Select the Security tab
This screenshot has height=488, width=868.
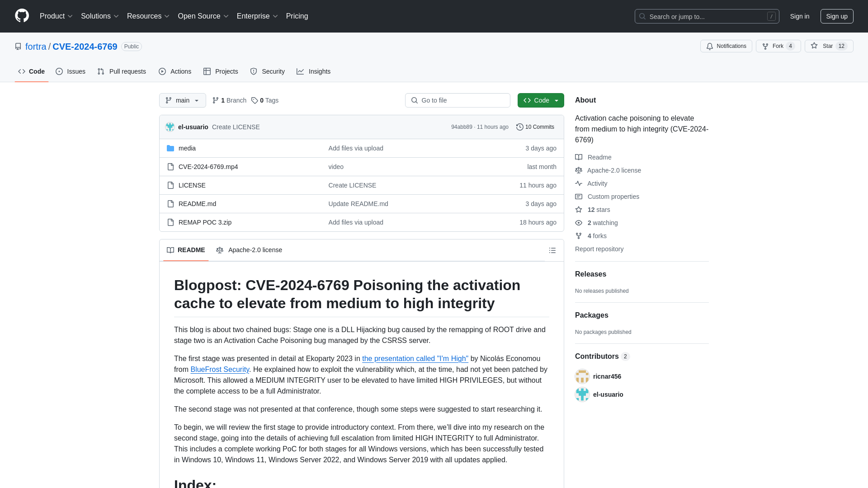267,71
